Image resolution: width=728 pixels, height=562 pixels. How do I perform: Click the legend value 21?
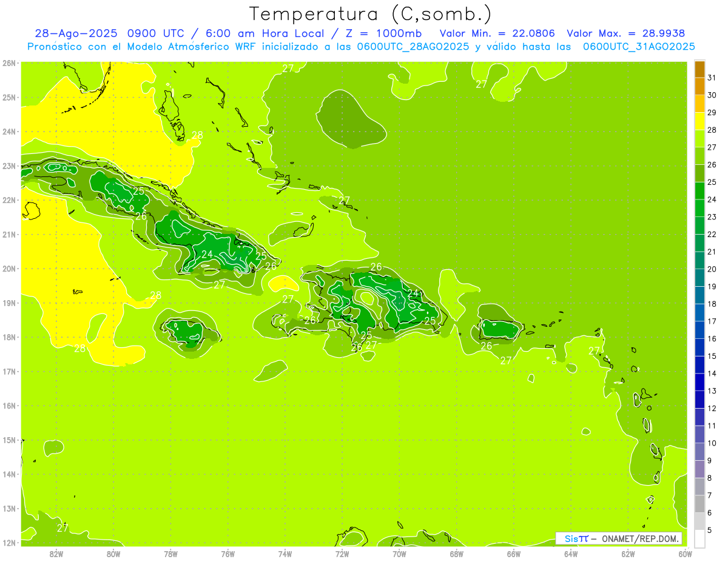[x=712, y=252]
